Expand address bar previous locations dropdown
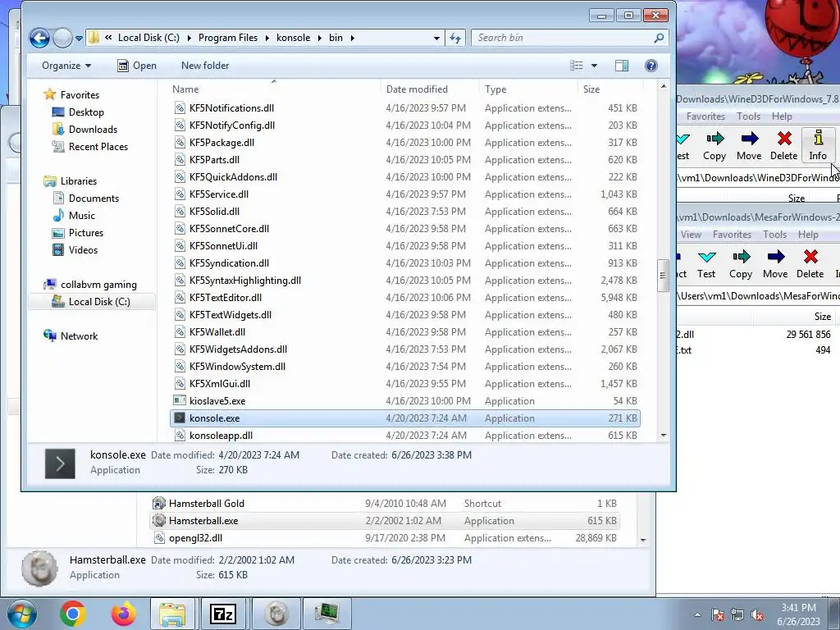Image resolution: width=840 pixels, height=630 pixels. click(x=436, y=38)
